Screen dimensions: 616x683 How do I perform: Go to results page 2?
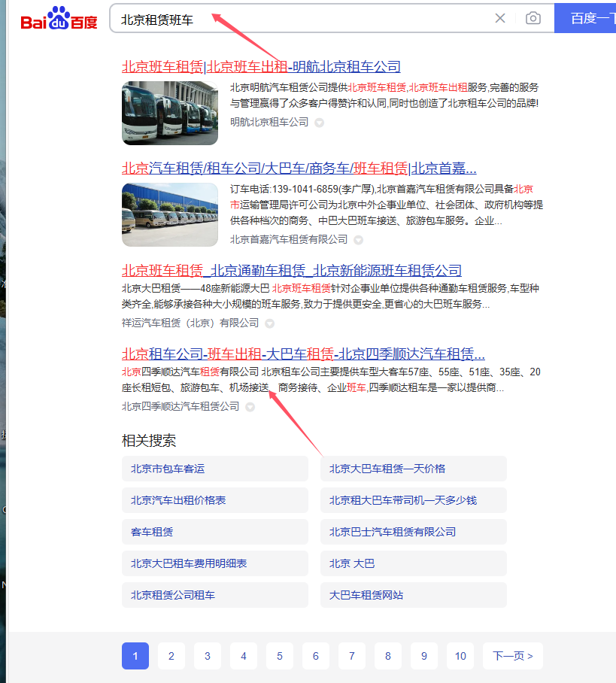pyautogui.click(x=171, y=656)
